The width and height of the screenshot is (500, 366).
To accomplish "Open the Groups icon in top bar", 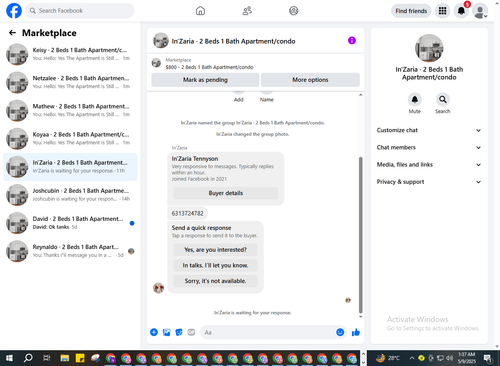I will 294,11.
